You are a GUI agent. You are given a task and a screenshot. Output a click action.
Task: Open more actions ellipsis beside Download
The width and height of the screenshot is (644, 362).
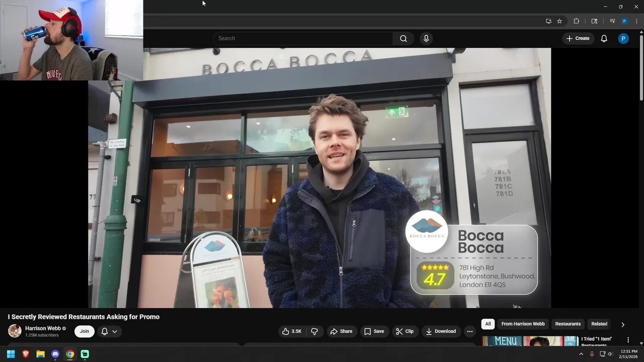[x=469, y=331]
